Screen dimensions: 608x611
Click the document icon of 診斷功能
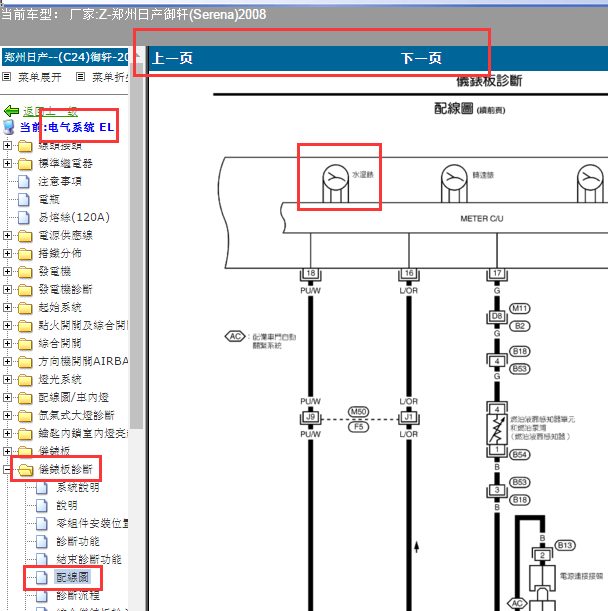point(42,541)
